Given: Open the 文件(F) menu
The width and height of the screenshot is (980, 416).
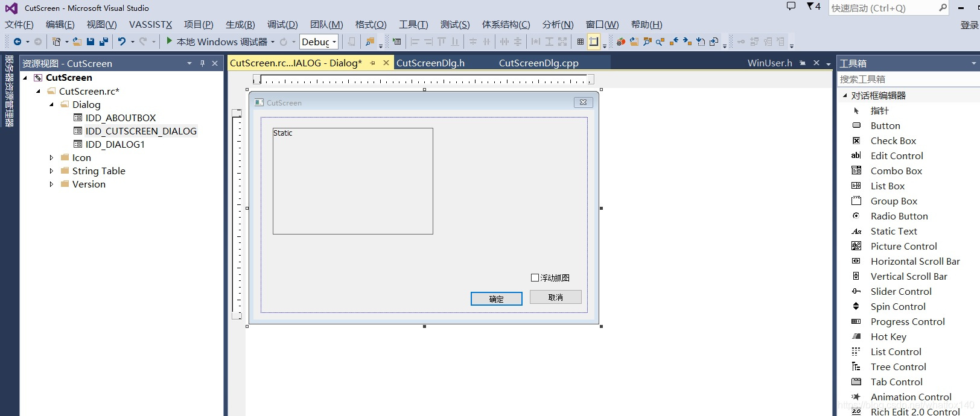Looking at the screenshot, I should coord(19,25).
